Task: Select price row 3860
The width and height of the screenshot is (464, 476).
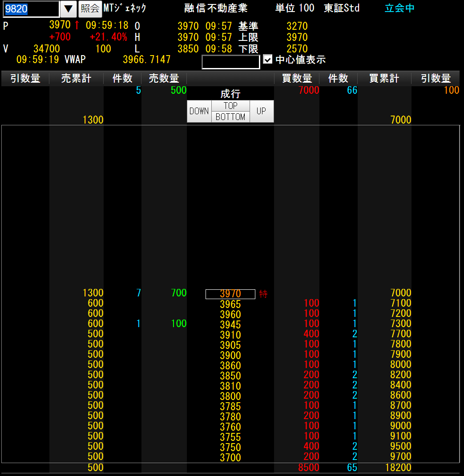Action: click(x=230, y=365)
